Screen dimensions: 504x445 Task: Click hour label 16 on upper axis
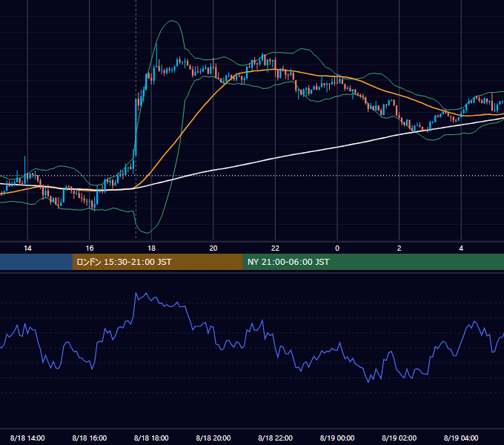pos(90,248)
